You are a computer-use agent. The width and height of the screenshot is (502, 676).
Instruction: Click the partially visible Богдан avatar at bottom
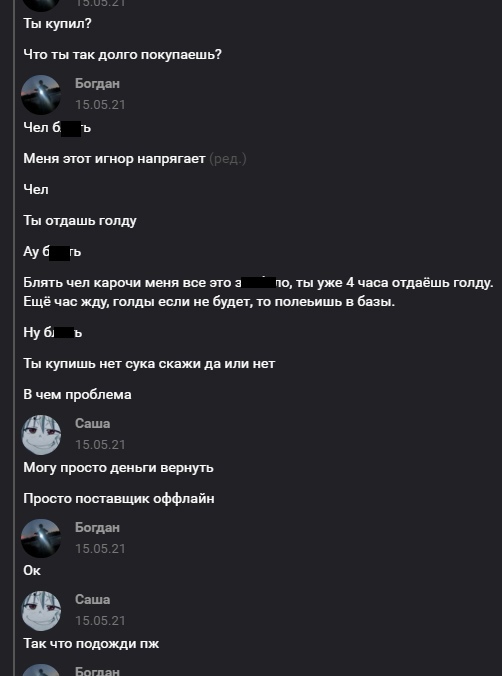tap(41, 670)
